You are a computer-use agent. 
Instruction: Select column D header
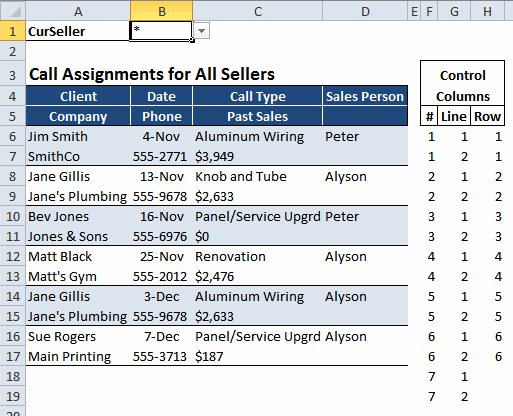[365, 11]
